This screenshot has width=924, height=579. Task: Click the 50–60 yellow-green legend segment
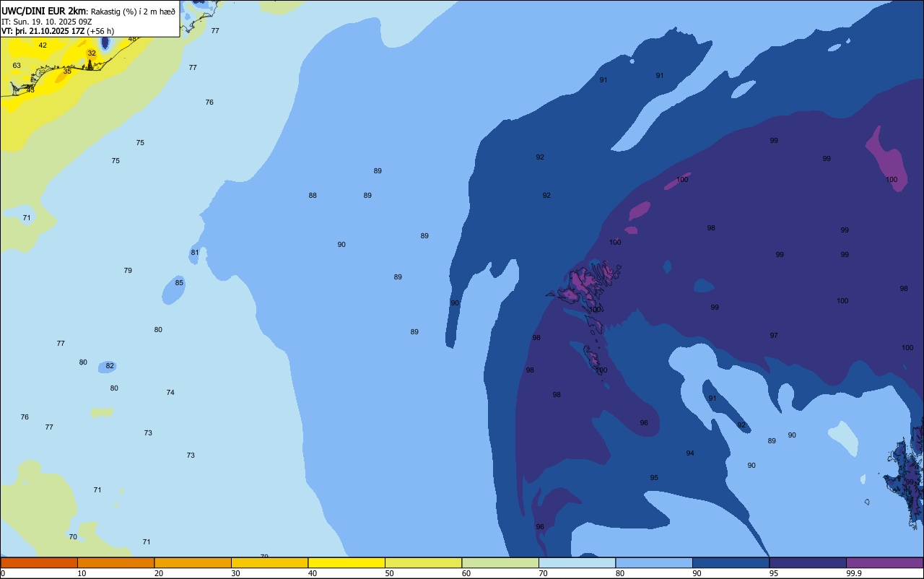click(423, 562)
